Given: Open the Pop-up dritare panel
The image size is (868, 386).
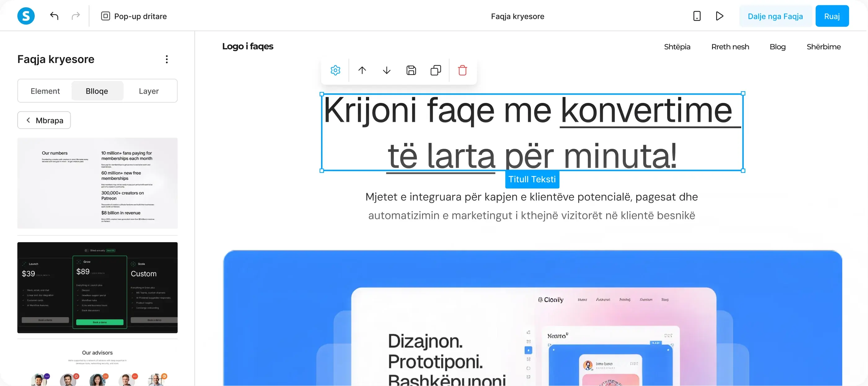Looking at the screenshot, I should [134, 16].
